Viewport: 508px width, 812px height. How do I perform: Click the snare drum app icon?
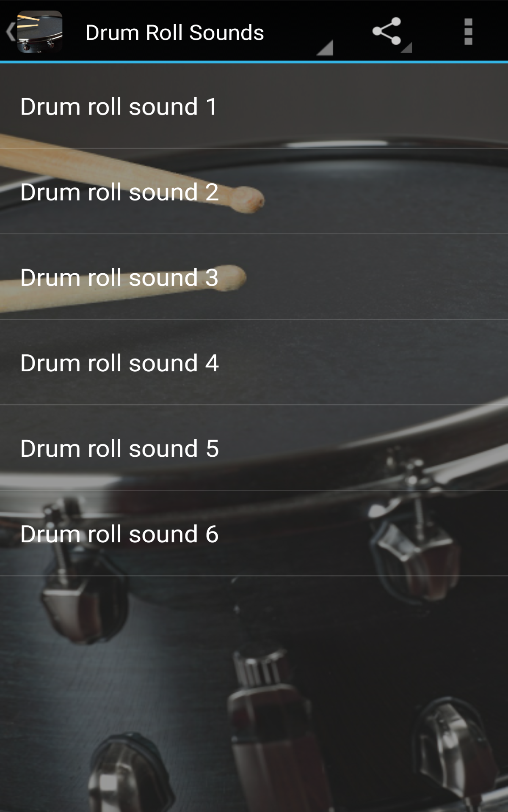point(40,32)
